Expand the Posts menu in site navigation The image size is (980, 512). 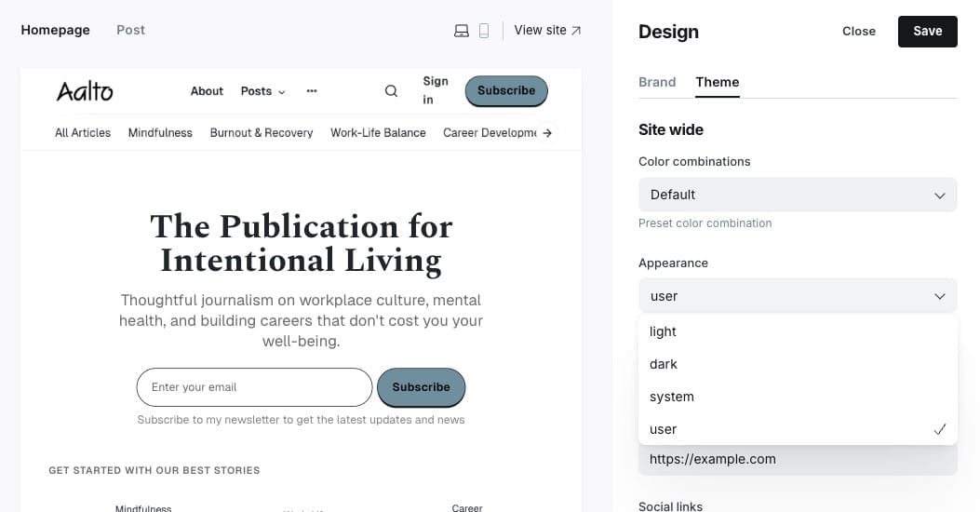pyautogui.click(x=262, y=91)
